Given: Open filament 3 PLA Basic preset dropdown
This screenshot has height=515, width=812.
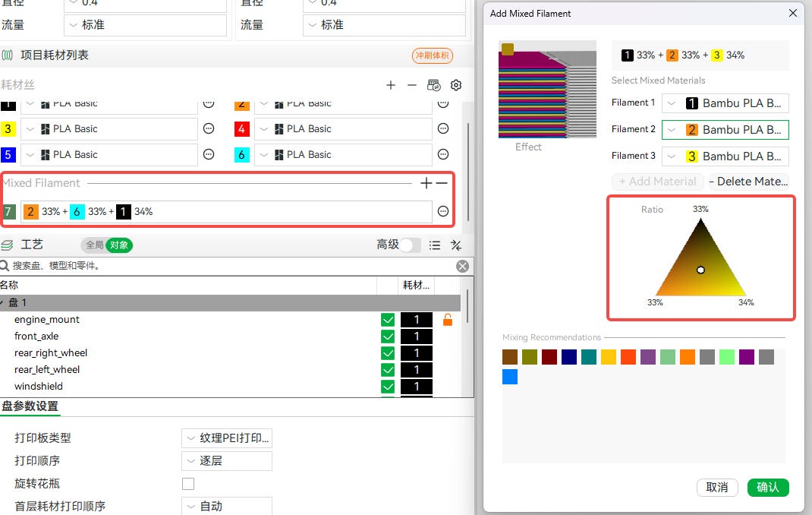Looking at the screenshot, I should [109, 128].
